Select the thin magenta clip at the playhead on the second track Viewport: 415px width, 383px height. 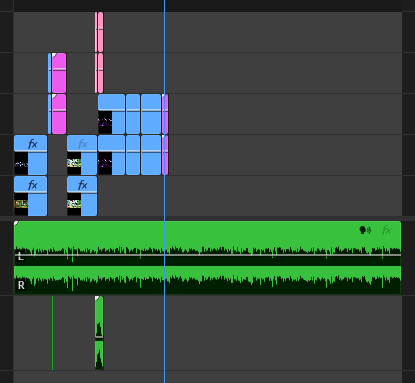[x=166, y=155]
